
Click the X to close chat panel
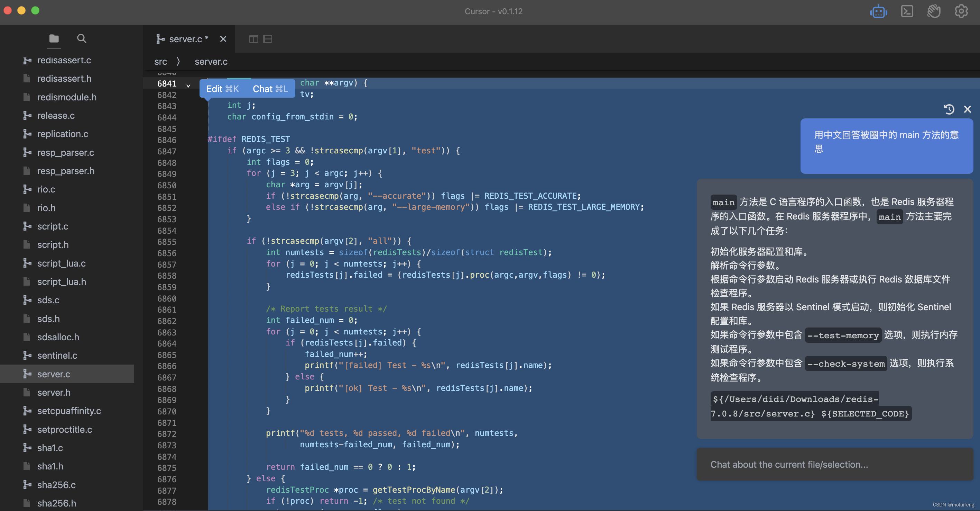point(968,109)
